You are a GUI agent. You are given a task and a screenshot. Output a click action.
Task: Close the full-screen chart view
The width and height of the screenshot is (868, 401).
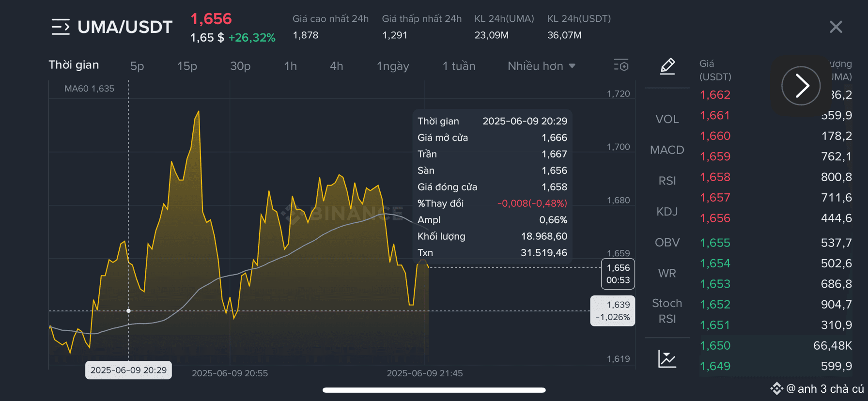(836, 27)
